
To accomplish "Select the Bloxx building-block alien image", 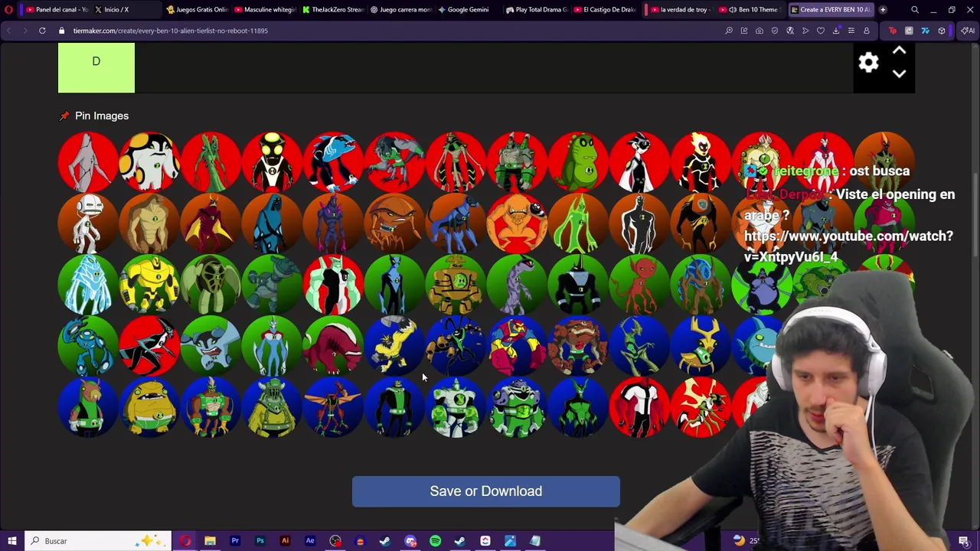I will pos(518,345).
